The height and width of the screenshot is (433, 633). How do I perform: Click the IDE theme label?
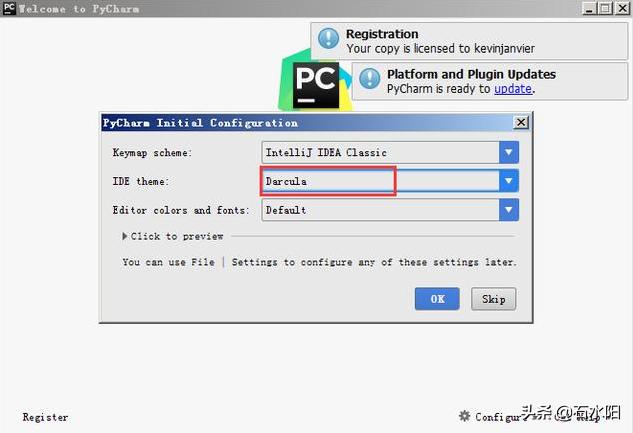[140, 182]
